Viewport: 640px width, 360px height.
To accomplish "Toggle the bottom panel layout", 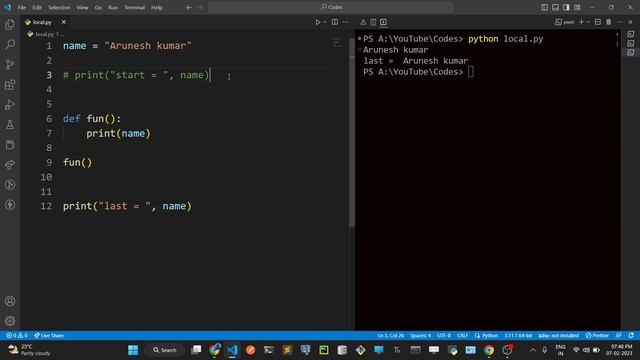I will pyautogui.click(x=556, y=7).
